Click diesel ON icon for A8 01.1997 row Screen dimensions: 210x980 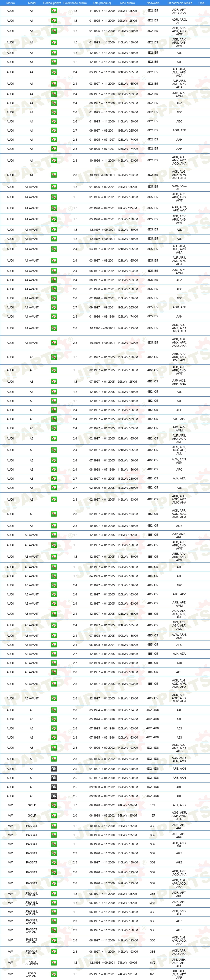coord(54,769)
